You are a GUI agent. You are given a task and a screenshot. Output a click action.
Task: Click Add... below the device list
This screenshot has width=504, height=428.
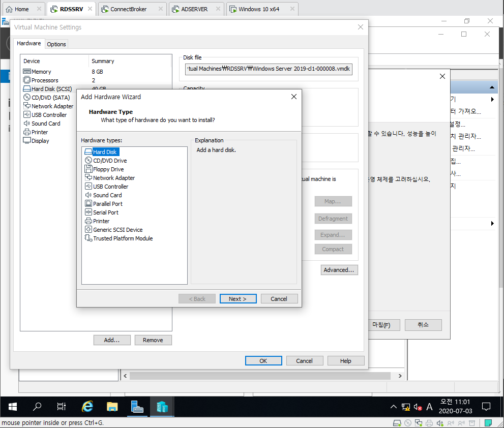point(112,340)
